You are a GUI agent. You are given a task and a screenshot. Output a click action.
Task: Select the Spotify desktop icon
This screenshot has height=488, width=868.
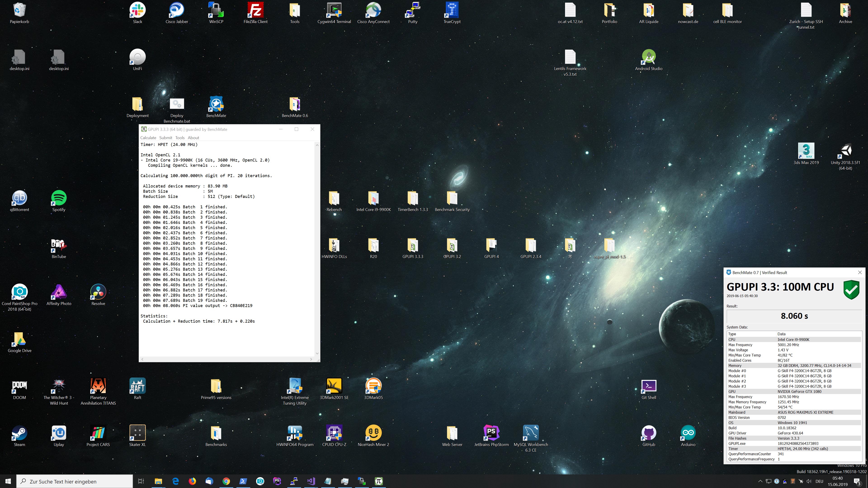59,201
